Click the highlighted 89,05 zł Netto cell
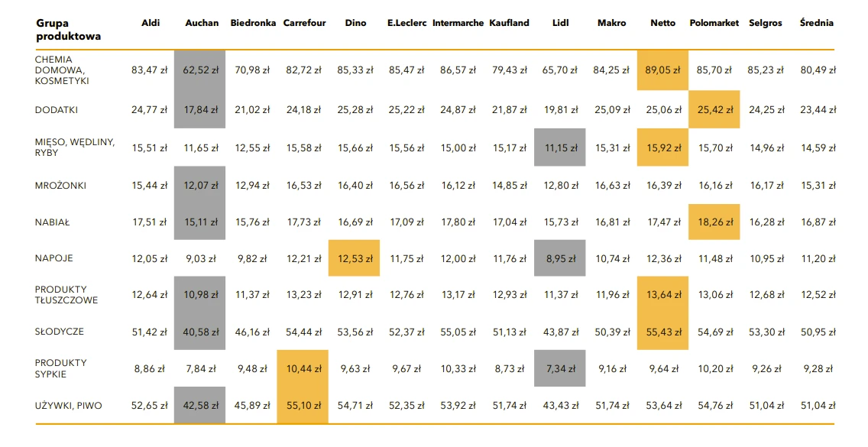The width and height of the screenshot is (868, 447). 662,70
